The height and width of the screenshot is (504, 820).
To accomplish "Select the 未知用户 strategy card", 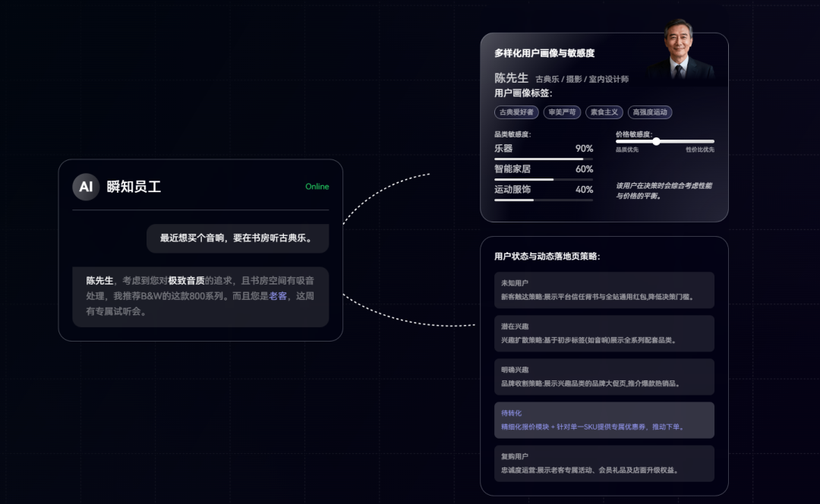I will 604,290.
